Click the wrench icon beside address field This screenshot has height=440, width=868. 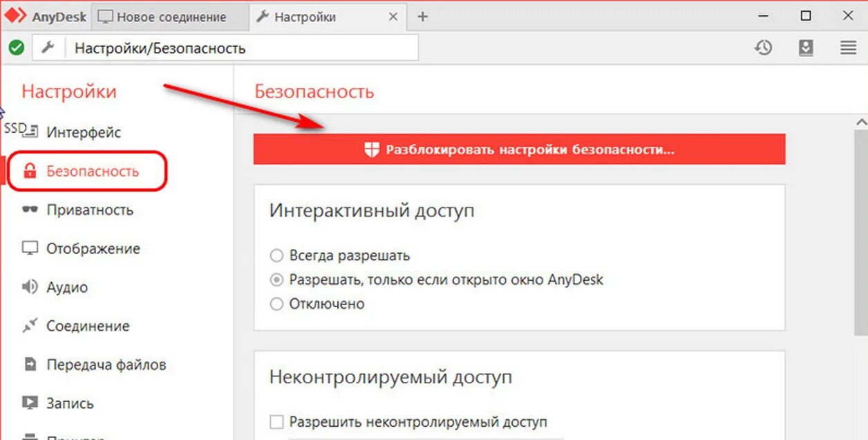pos(48,48)
